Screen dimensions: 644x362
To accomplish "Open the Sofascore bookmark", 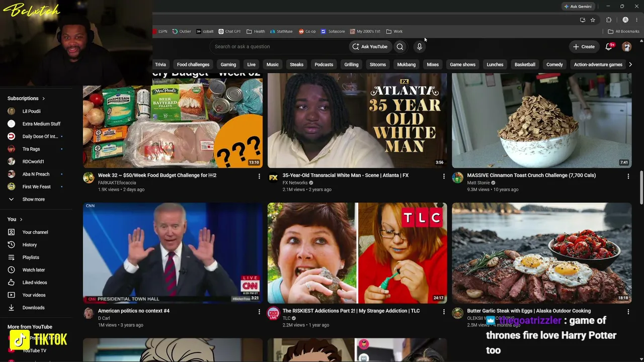I will coord(333,31).
